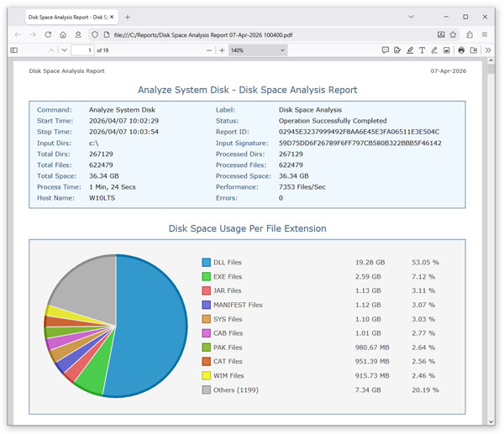Close the Disk Space Analysis Report tab

pyautogui.click(x=112, y=17)
